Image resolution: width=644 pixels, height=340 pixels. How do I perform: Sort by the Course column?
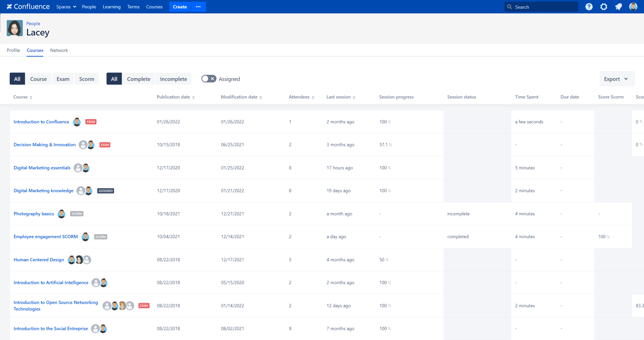[23, 97]
